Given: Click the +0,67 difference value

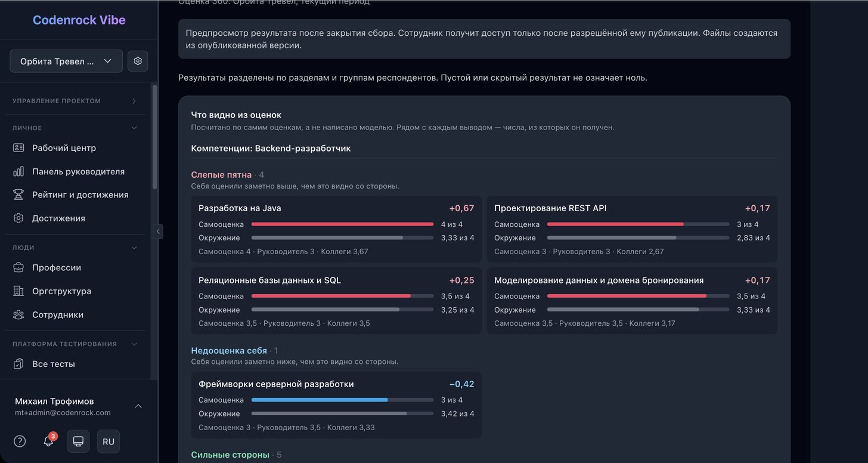Looking at the screenshot, I should pos(461,208).
